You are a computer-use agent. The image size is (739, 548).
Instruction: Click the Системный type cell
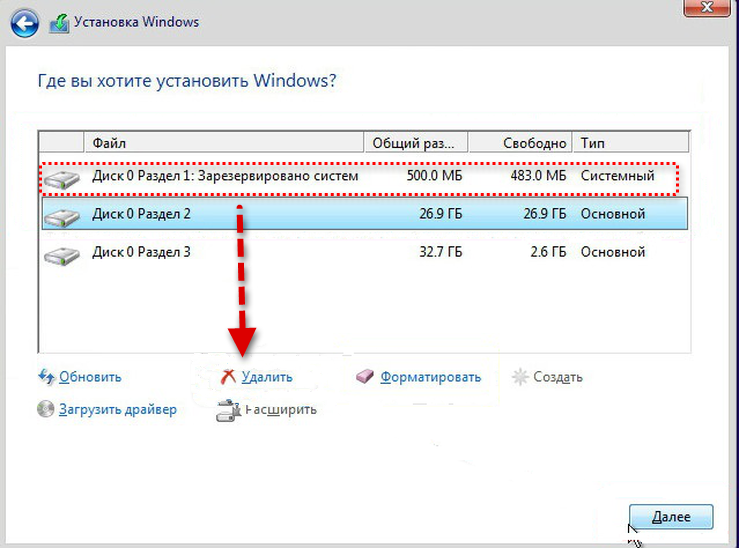(617, 176)
